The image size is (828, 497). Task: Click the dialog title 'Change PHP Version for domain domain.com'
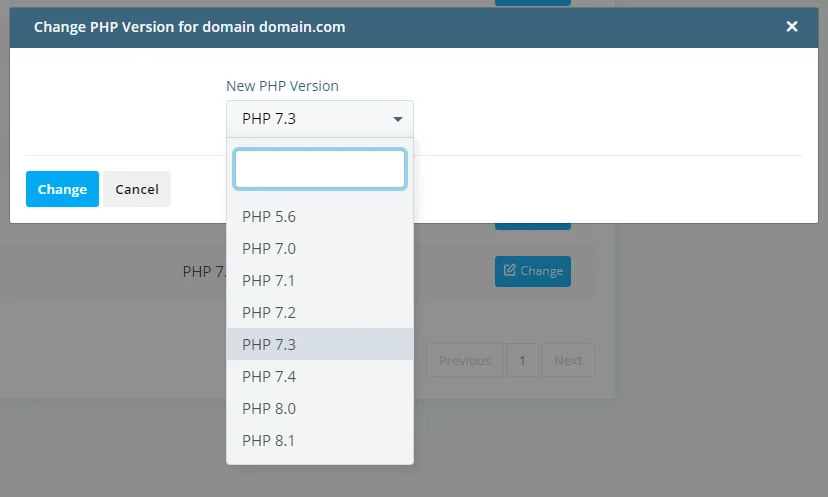tap(190, 27)
